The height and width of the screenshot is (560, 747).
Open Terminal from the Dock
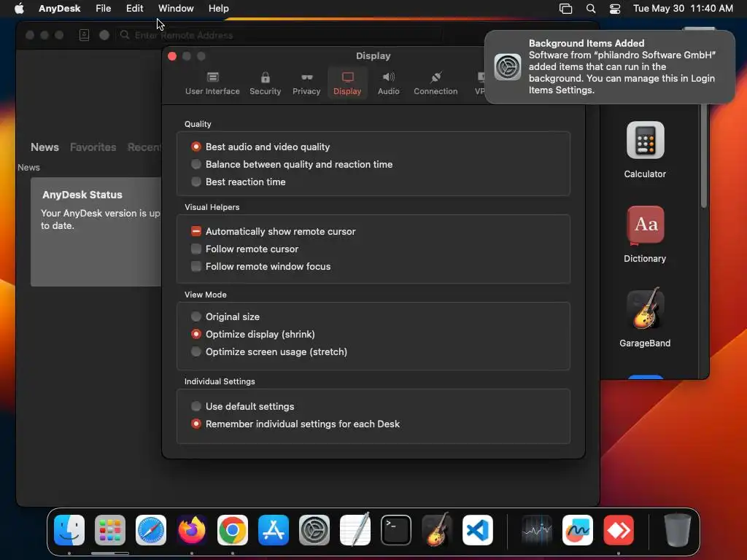pyautogui.click(x=396, y=530)
